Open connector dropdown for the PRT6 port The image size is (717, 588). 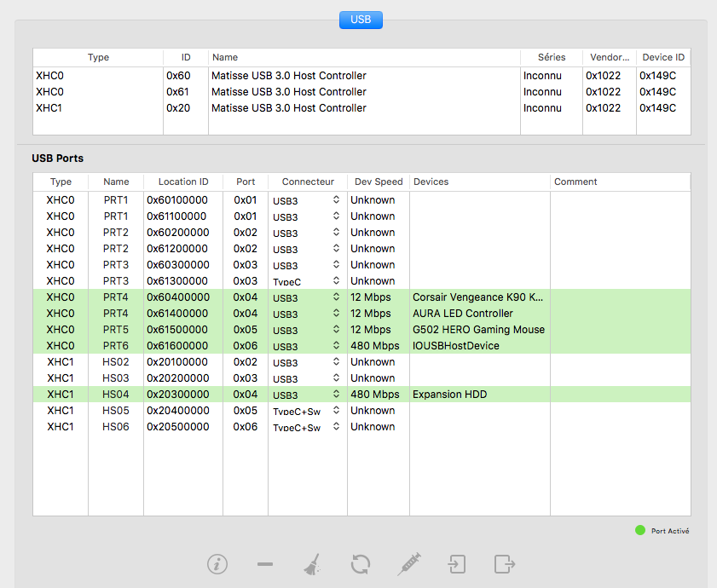pyautogui.click(x=336, y=346)
